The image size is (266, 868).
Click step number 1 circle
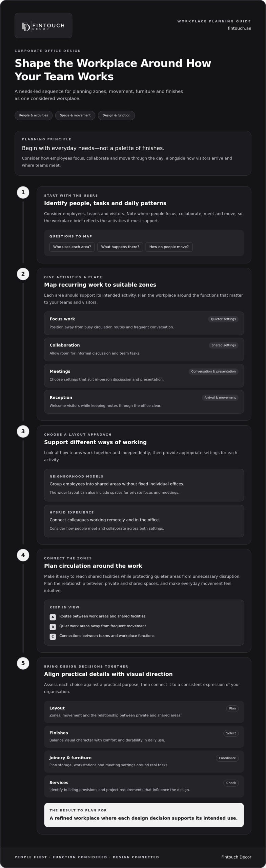(x=23, y=192)
